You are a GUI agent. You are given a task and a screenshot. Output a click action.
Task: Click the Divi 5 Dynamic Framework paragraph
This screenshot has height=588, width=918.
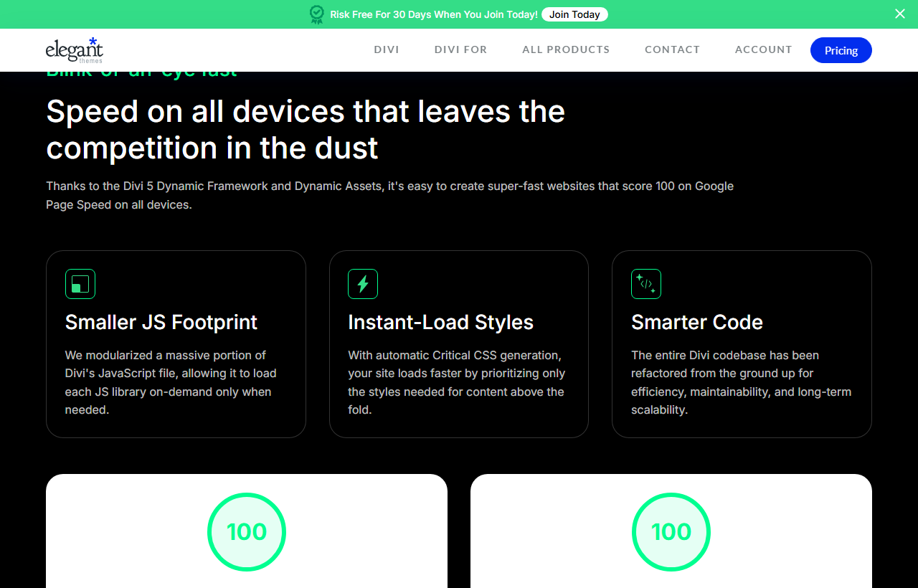[390, 195]
